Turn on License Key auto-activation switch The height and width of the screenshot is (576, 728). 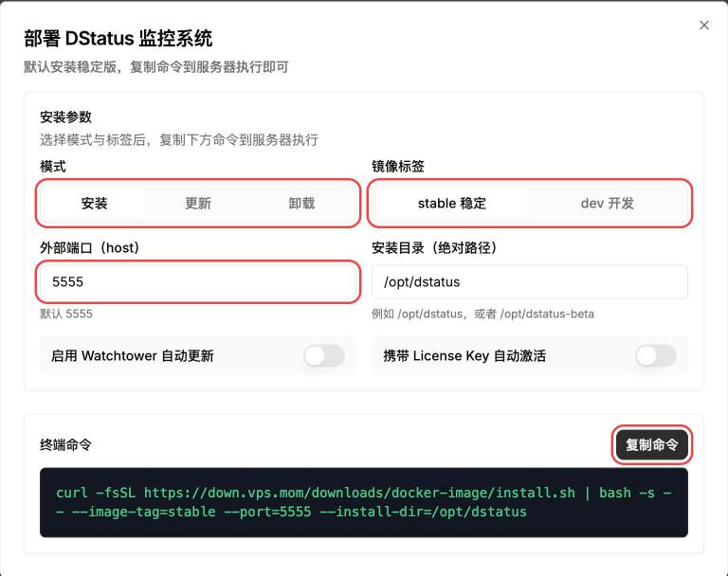(656, 356)
